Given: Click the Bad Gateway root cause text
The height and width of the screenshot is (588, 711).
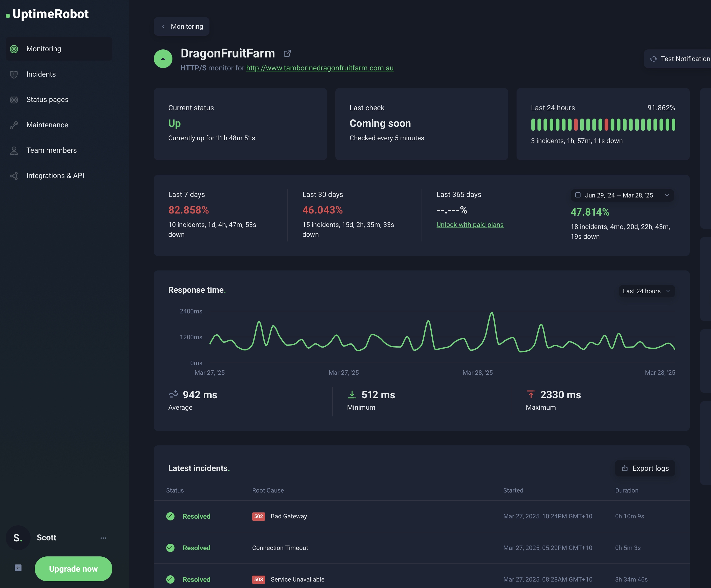Looking at the screenshot, I should coord(289,516).
